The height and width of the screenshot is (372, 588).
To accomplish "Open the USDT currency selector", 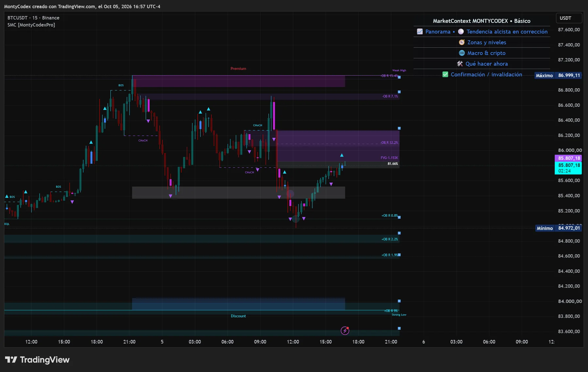I will tap(569, 18).
